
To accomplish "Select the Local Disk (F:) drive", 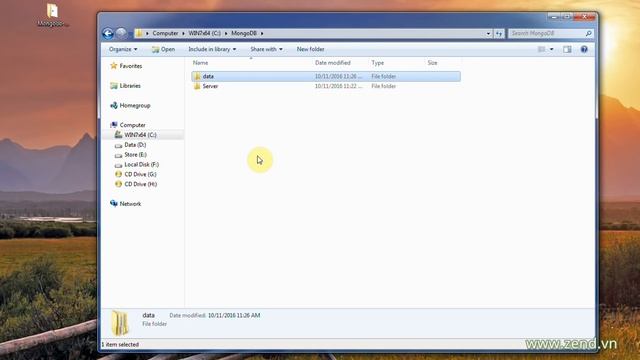I will tap(142, 164).
